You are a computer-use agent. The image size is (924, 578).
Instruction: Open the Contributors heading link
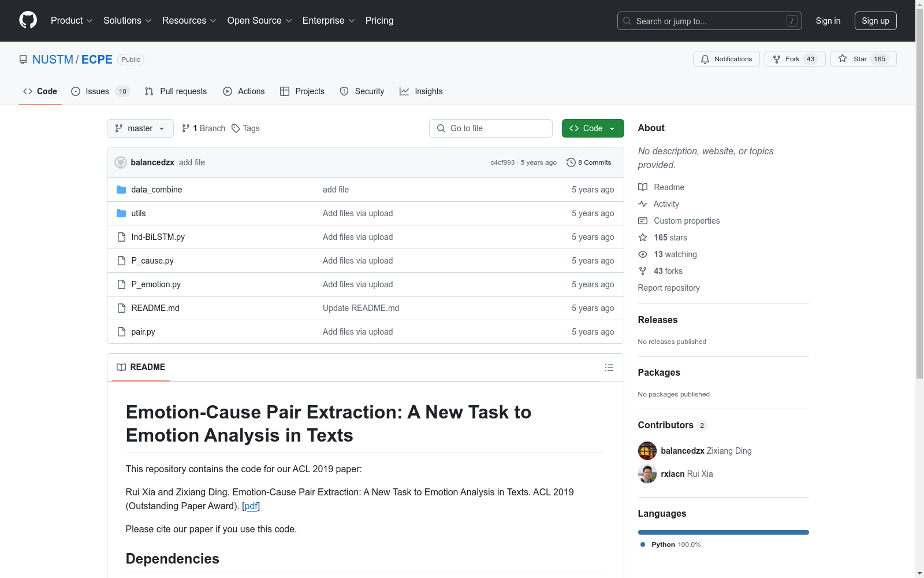tap(672, 425)
